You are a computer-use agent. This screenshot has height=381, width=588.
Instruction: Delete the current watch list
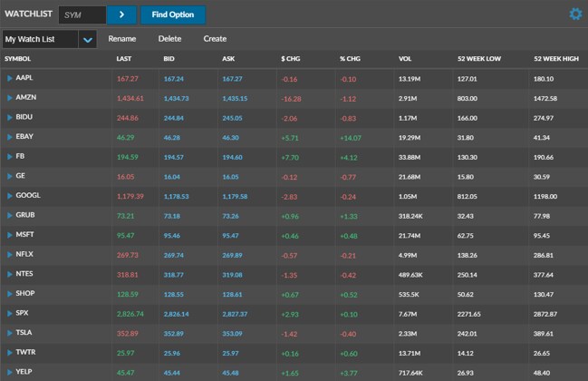169,39
